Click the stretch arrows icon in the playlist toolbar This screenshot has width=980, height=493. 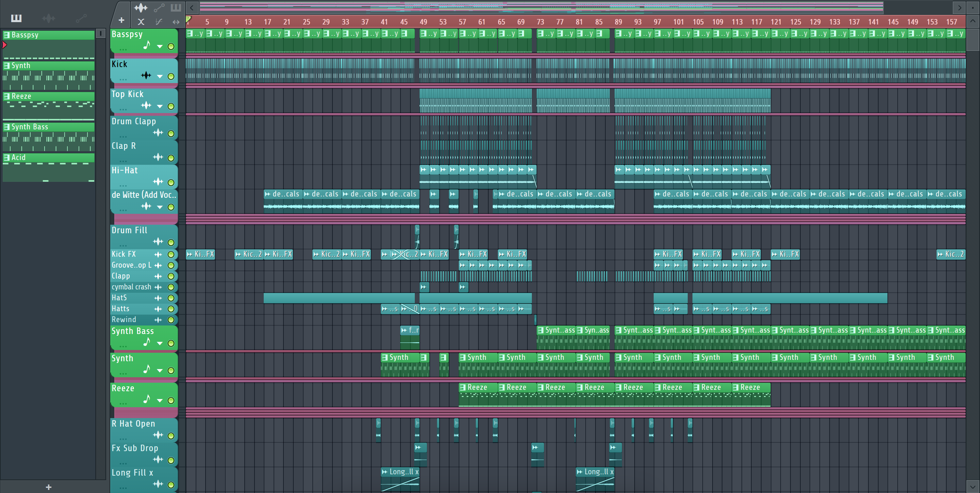click(176, 22)
